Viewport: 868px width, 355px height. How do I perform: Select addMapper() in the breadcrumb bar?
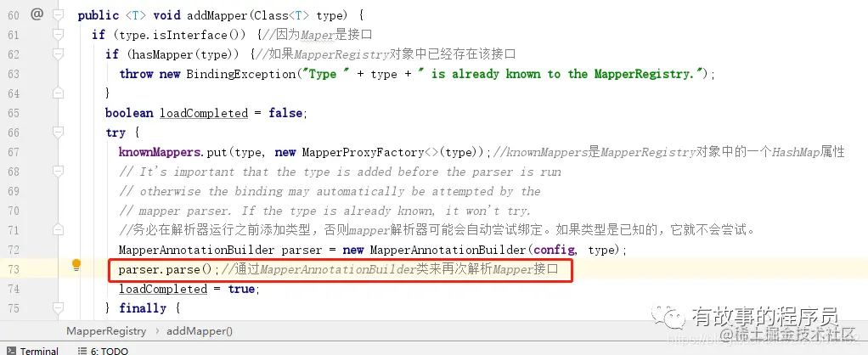[x=200, y=331]
